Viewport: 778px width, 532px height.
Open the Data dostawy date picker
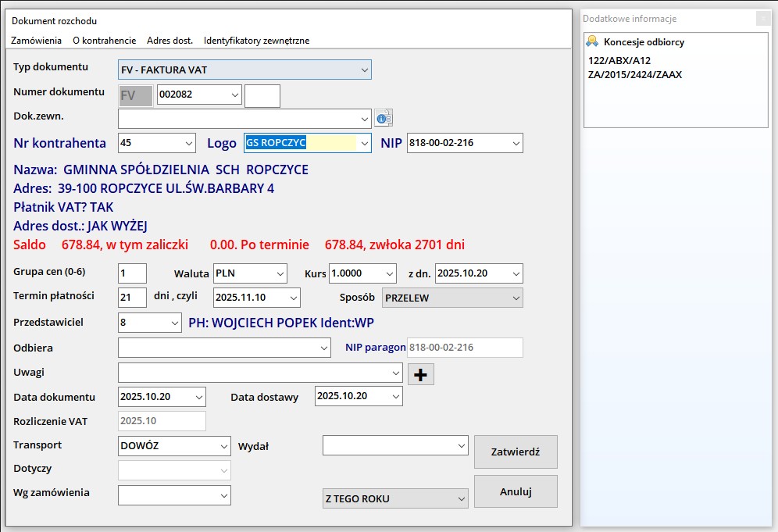coord(394,396)
